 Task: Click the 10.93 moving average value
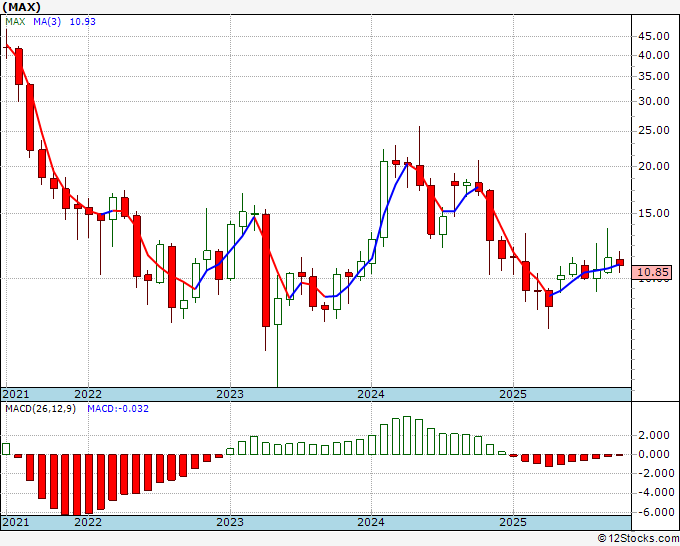(x=82, y=21)
